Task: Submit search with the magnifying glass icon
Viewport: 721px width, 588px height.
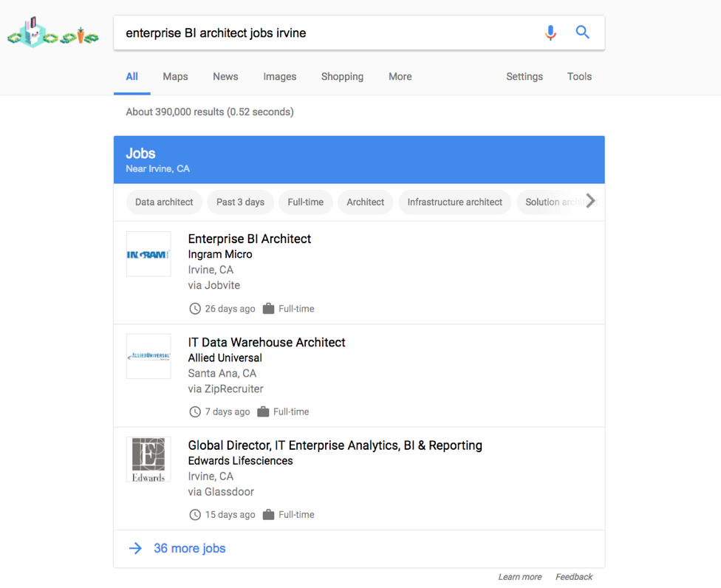Action: pyautogui.click(x=583, y=33)
